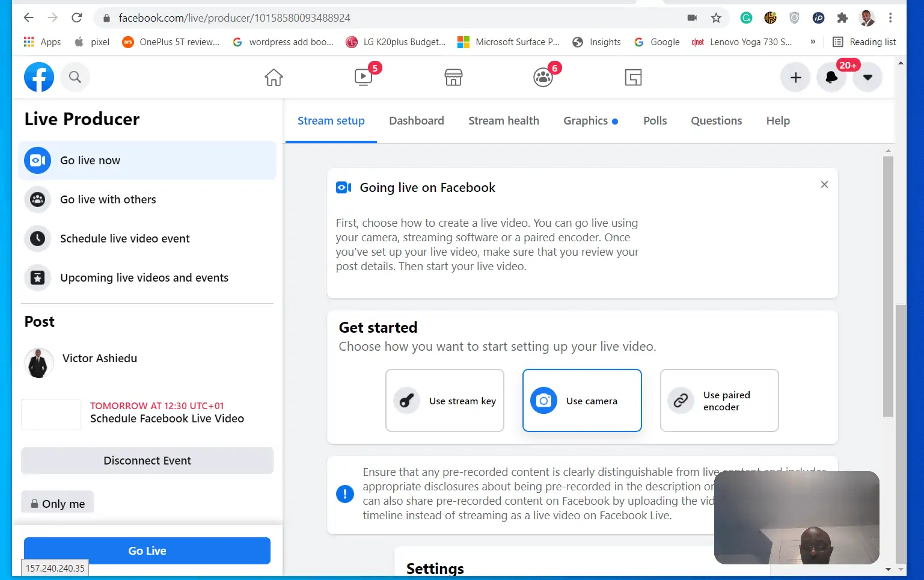Open Google bookmark
Viewport: 924px width, 580px height.
point(656,42)
